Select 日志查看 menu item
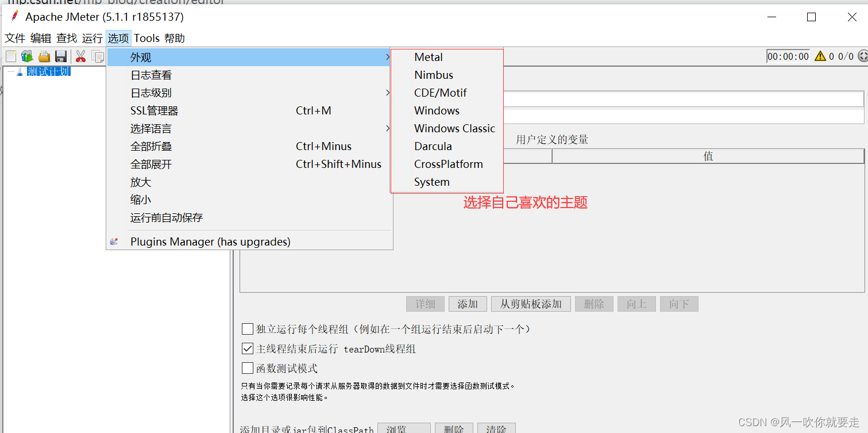Image resolution: width=868 pixels, height=433 pixels. [249, 75]
